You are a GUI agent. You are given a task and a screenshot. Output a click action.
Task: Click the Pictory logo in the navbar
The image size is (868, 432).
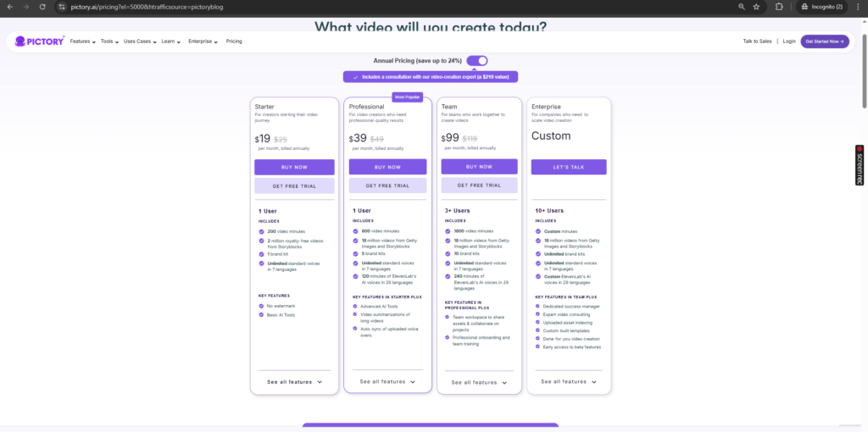39,41
